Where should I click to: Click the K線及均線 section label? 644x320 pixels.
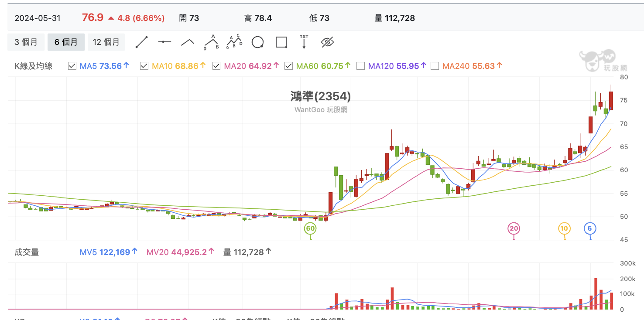34,66
